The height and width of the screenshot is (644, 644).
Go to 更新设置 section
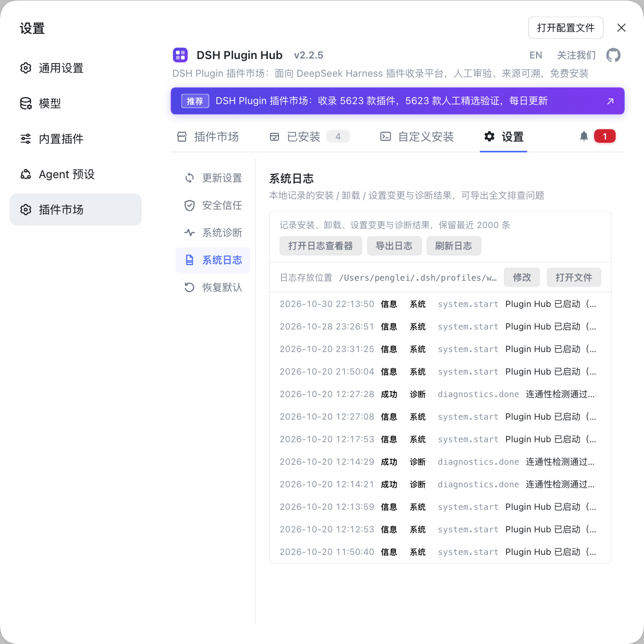[x=213, y=178]
